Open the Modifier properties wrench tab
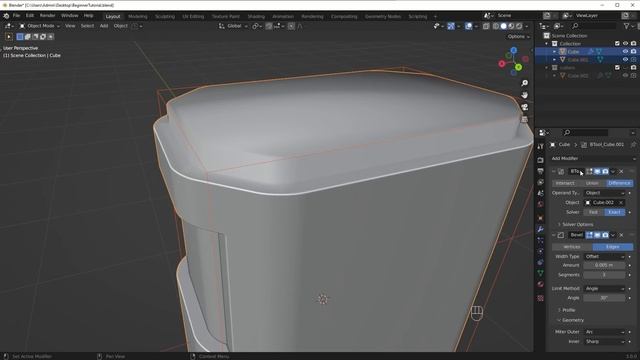Viewport: 640px width, 360px height. click(x=540, y=229)
